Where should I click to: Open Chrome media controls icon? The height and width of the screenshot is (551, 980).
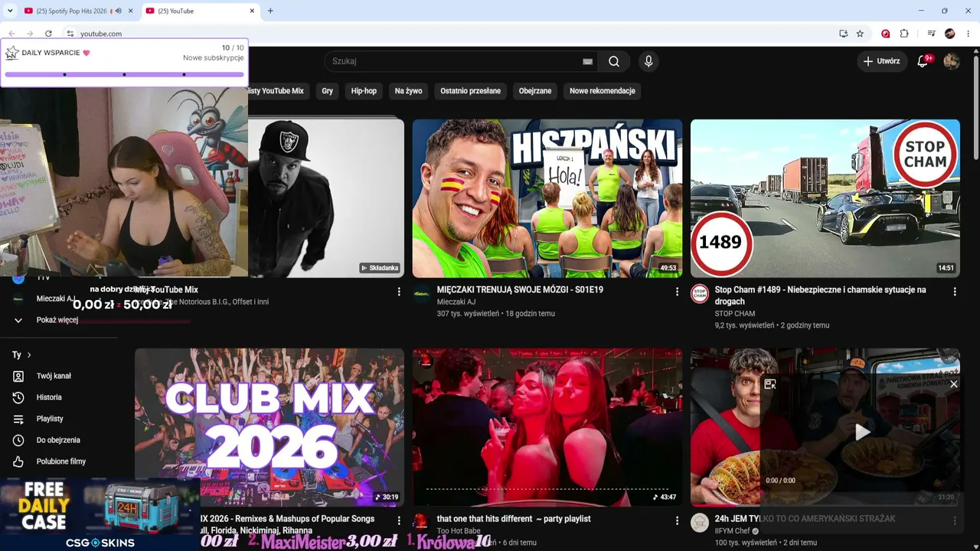[931, 34]
